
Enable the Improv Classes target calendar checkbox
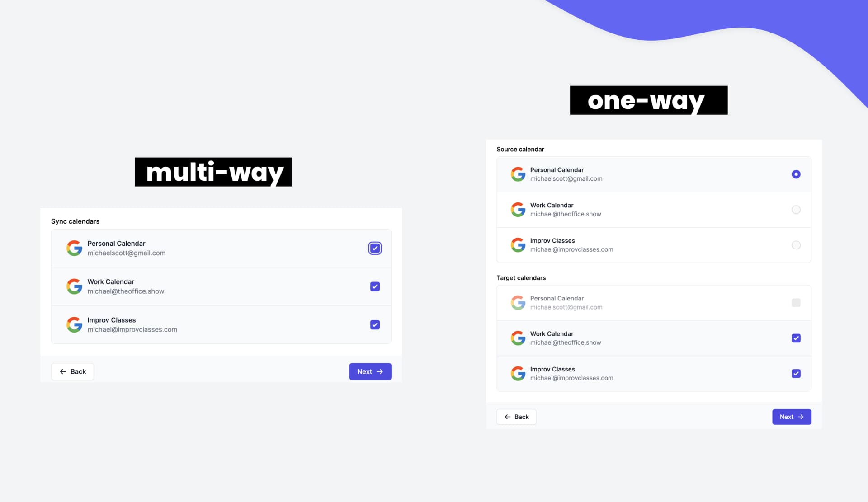pyautogui.click(x=796, y=374)
